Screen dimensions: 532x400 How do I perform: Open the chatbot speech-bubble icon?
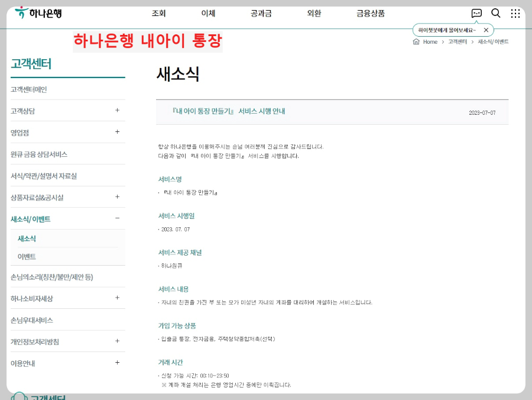(476, 13)
